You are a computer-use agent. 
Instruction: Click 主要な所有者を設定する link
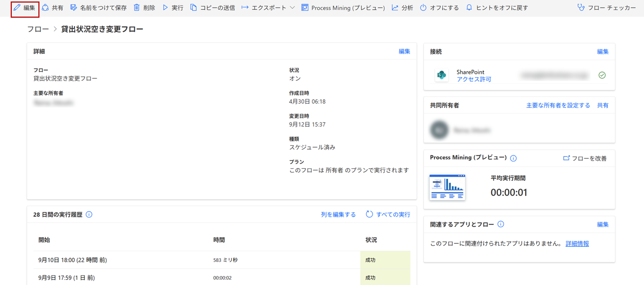558,105
